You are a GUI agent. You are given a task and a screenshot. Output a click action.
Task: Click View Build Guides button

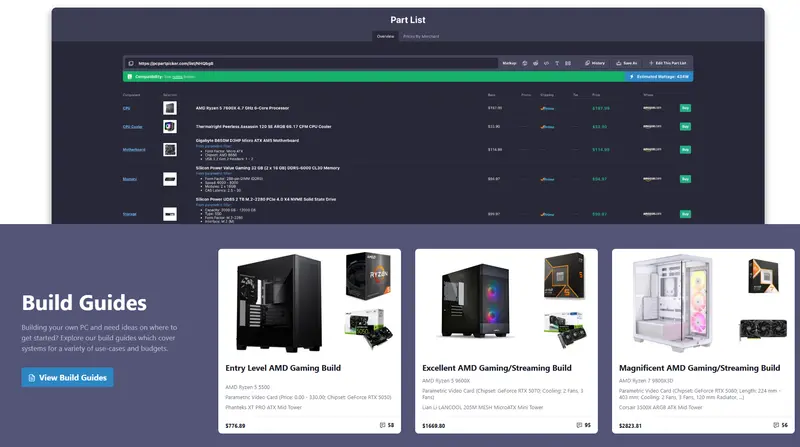click(67, 378)
